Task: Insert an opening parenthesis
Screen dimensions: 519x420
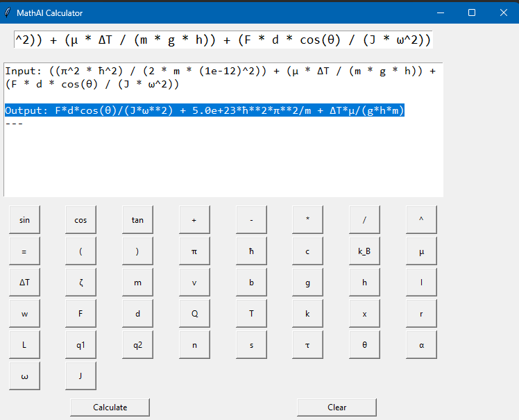Action: point(81,251)
